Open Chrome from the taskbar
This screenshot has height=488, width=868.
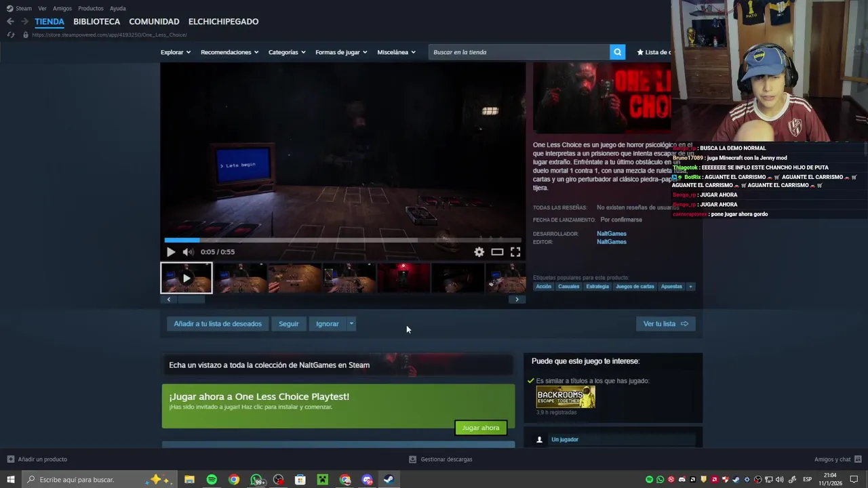[234, 480]
